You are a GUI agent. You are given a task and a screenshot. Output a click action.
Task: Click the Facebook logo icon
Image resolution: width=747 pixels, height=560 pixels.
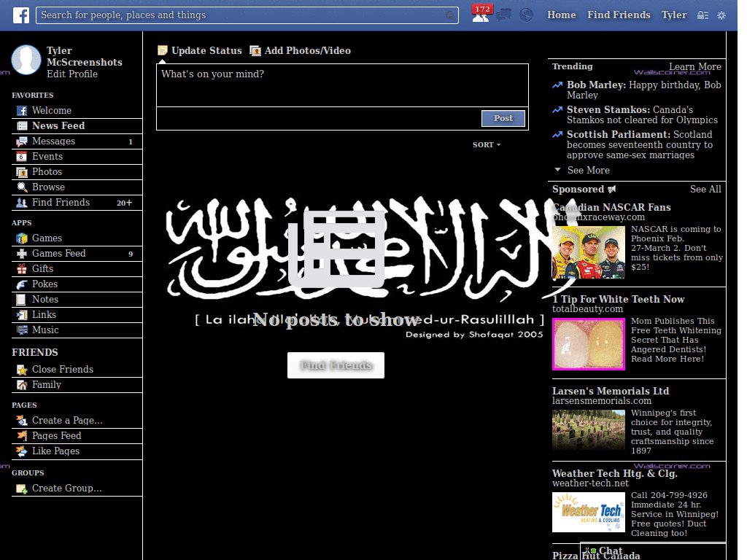coord(20,15)
